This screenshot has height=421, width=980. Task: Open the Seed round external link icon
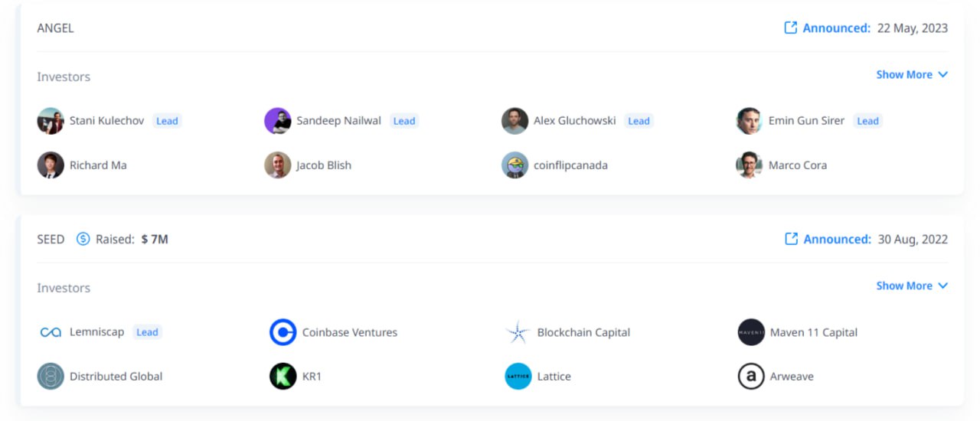click(791, 239)
